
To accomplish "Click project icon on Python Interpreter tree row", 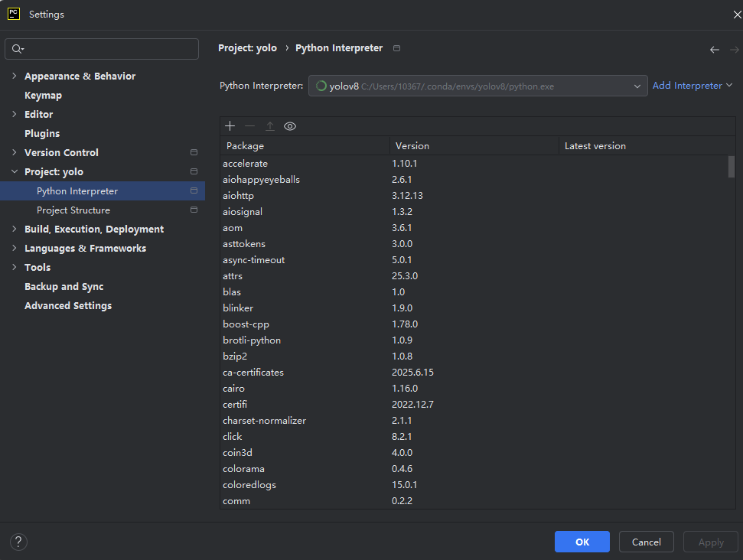I will (194, 190).
